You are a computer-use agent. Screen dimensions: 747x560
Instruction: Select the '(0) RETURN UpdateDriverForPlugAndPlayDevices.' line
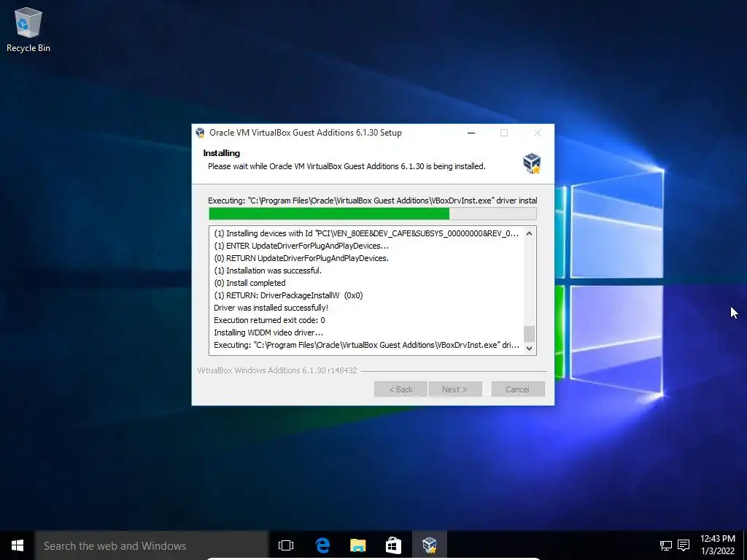tap(301, 258)
